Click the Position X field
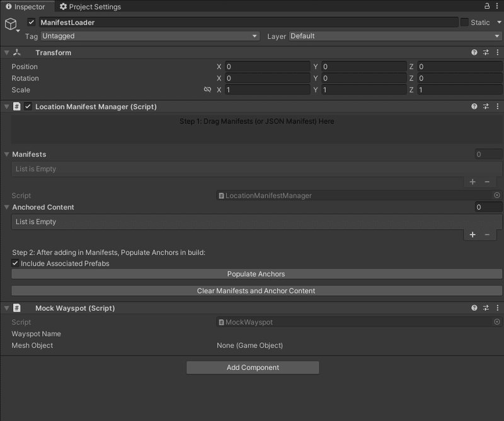 [x=267, y=67]
